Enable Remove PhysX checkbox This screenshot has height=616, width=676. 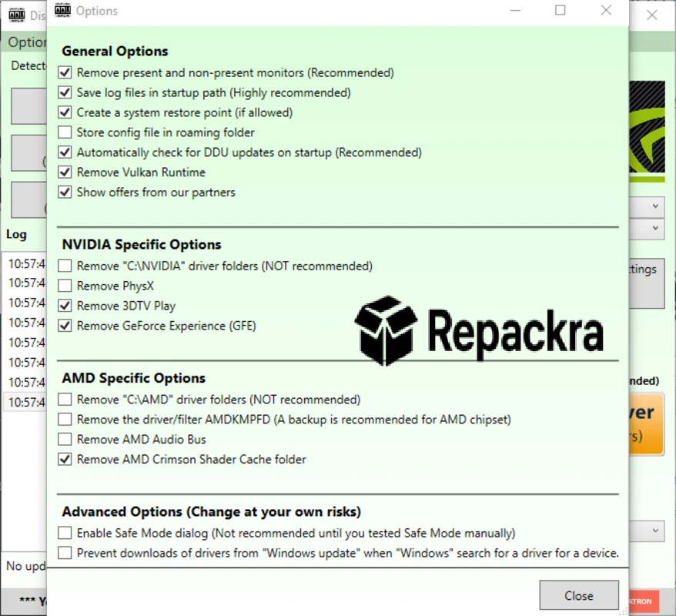tap(65, 286)
